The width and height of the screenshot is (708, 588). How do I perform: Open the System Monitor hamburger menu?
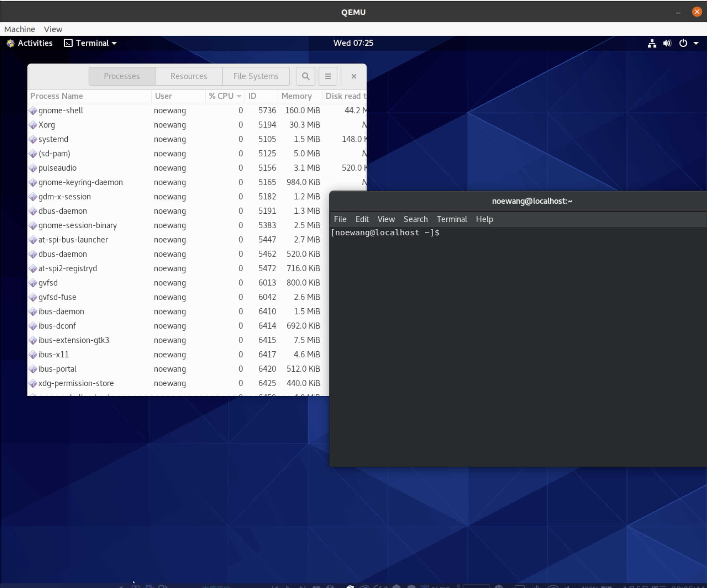328,76
